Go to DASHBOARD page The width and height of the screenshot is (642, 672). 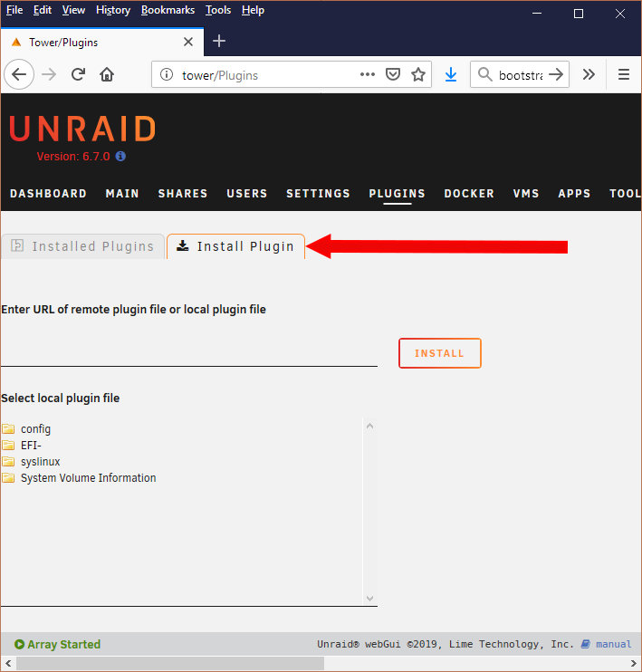(x=48, y=194)
